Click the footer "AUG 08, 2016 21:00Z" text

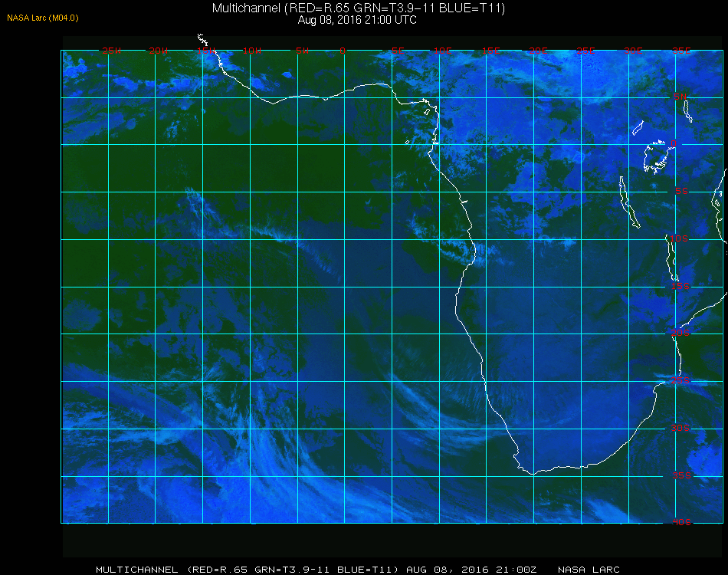[471, 570]
